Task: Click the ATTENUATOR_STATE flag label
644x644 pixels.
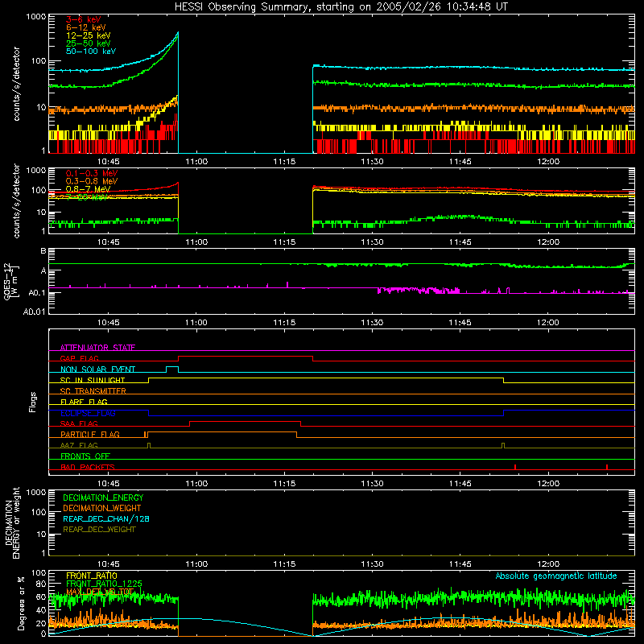Action: pyautogui.click(x=97, y=348)
